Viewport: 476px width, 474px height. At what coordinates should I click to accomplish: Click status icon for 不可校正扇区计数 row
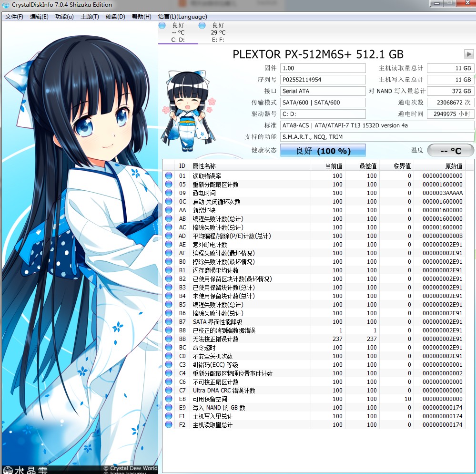tap(169, 381)
